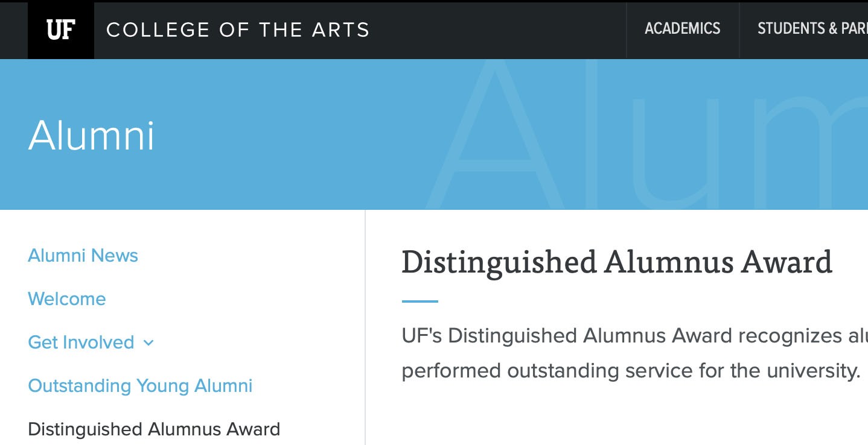This screenshot has width=868, height=445.
Task: Click the white Alumni banner title
Action: click(x=91, y=135)
